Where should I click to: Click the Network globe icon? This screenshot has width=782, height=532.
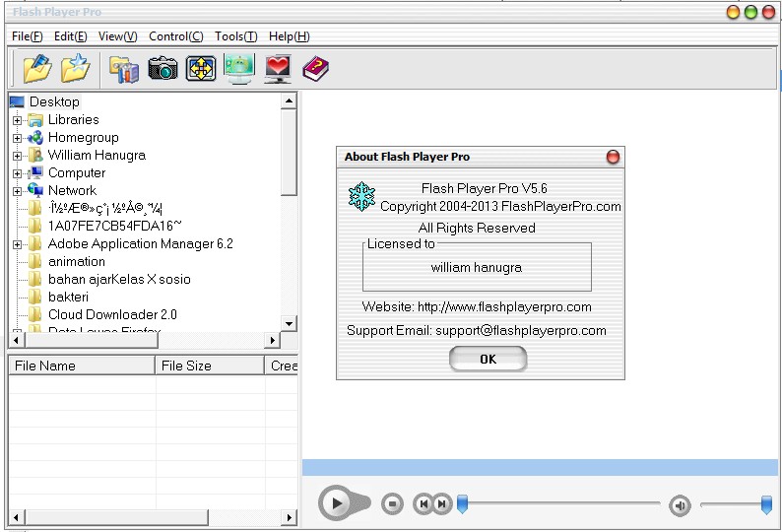coord(35,190)
